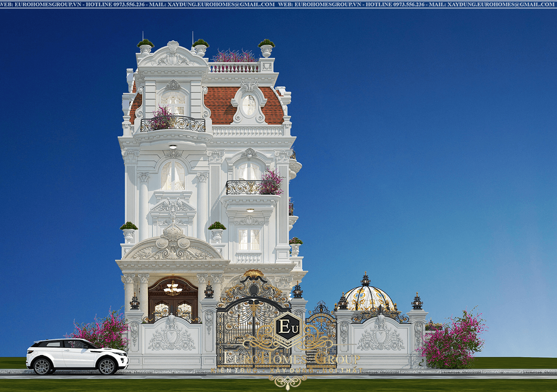Click the SUV's rear wheel
Viewport: 557px width, 392px height.
(42, 366)
